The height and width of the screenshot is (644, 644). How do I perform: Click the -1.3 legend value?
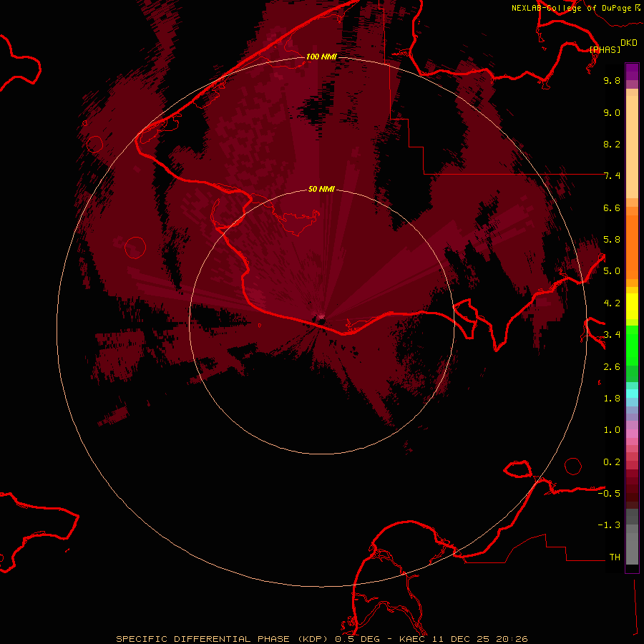click(609, 525)
